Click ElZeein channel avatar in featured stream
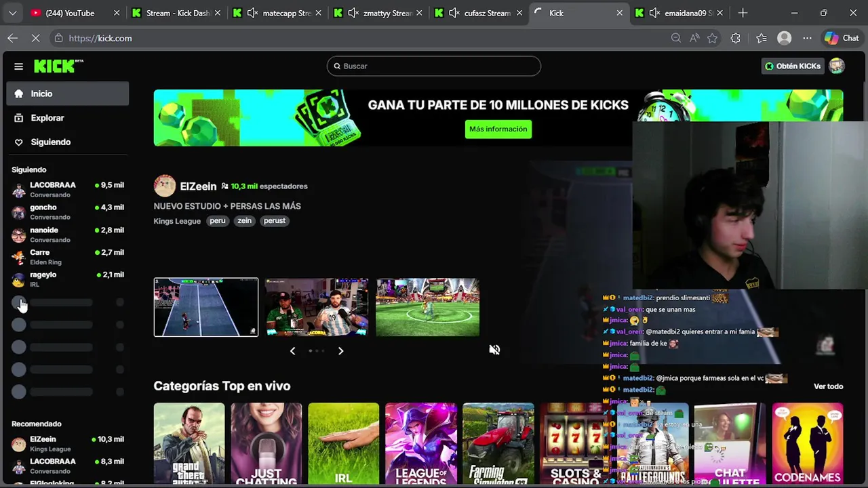The image size is (868, 488). (x=165, y=186)
